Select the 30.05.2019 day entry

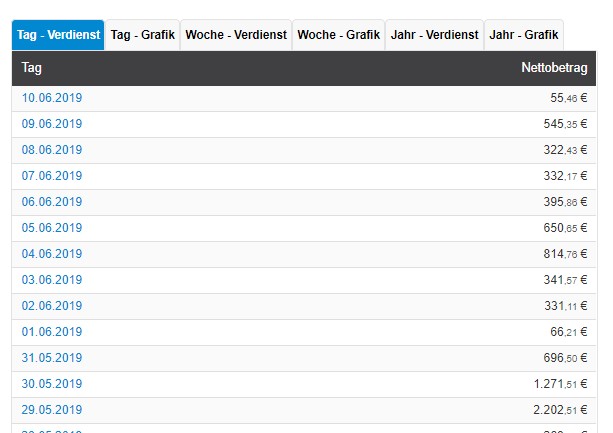[x=52, y=384]
